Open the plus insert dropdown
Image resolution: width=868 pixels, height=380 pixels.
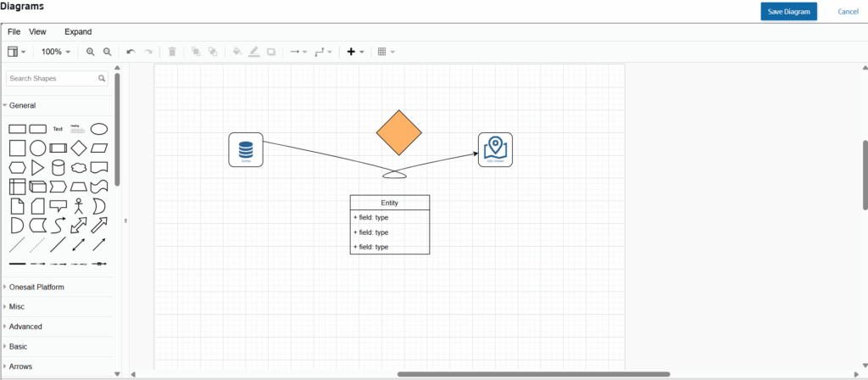pos(356,52)
